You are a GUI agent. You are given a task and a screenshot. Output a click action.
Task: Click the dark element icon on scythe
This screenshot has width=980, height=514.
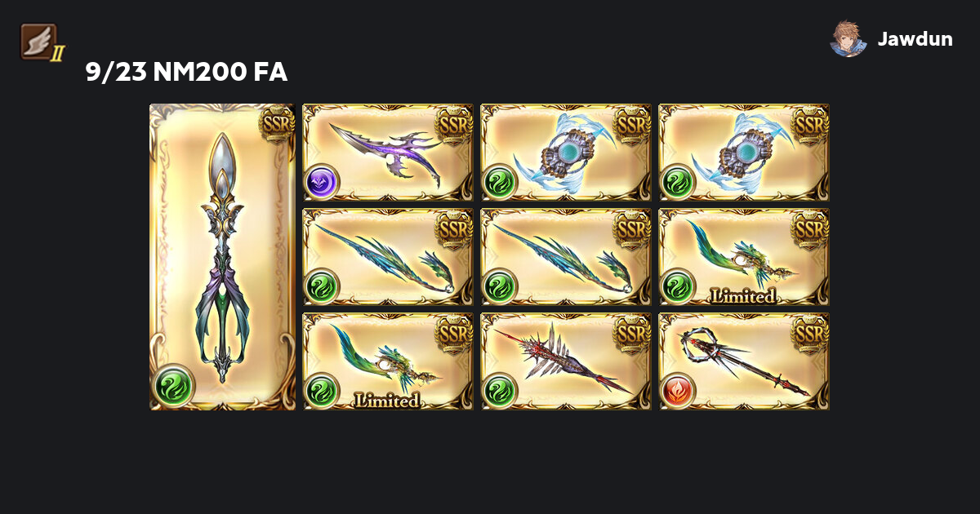click(x=322, y=181)
